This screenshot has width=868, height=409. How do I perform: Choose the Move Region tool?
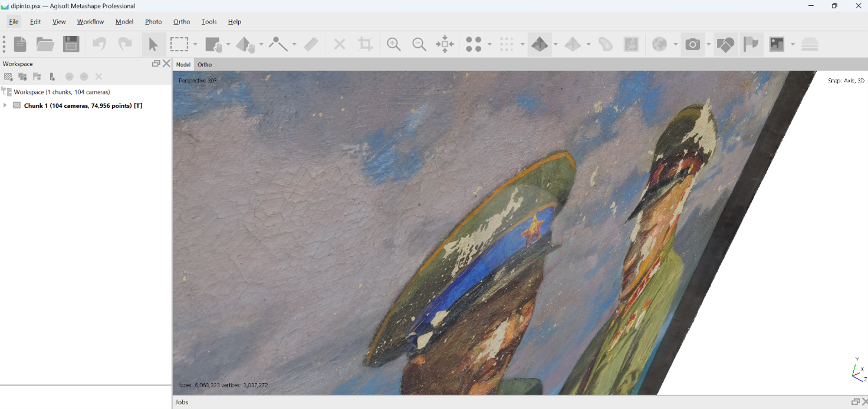pyautogui.click(x=213, y=44)
